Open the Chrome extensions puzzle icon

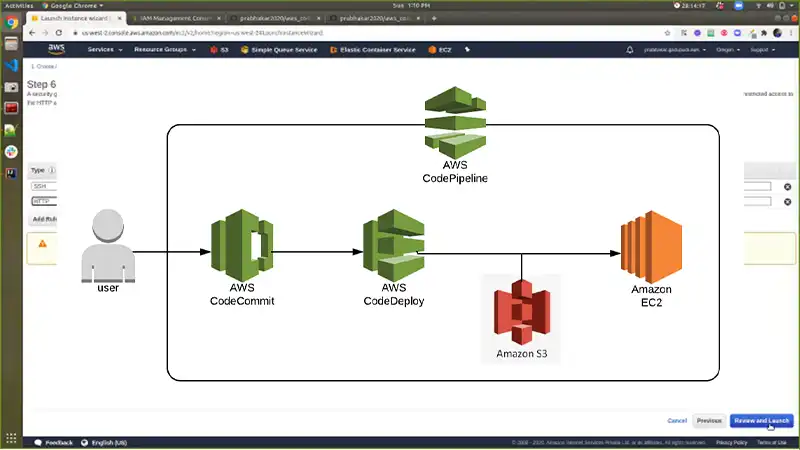pos(764,33)
